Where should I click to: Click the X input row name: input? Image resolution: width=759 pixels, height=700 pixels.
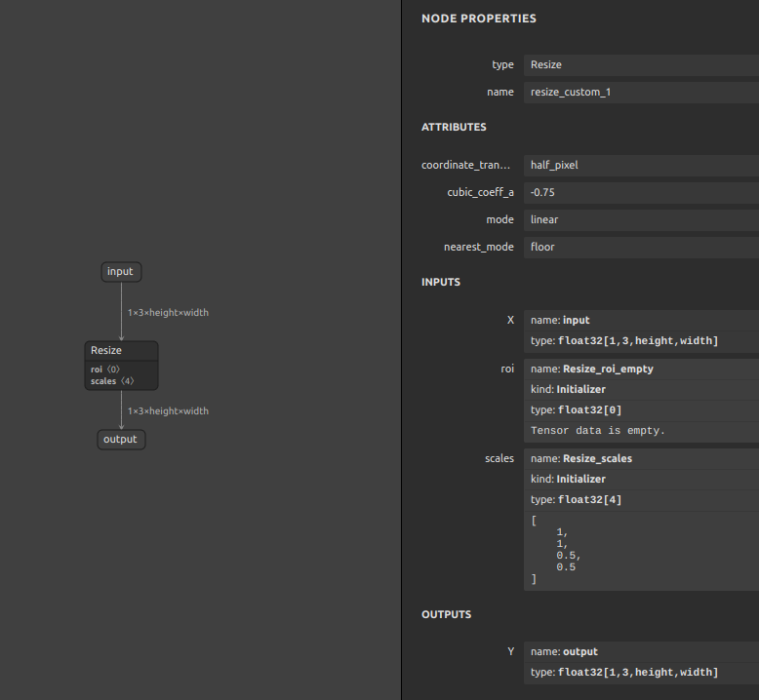tap(641, 320)
